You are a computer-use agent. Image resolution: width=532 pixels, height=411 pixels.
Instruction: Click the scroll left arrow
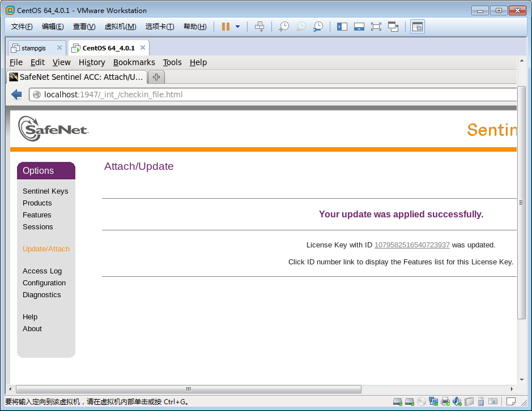tap(10, 389)
